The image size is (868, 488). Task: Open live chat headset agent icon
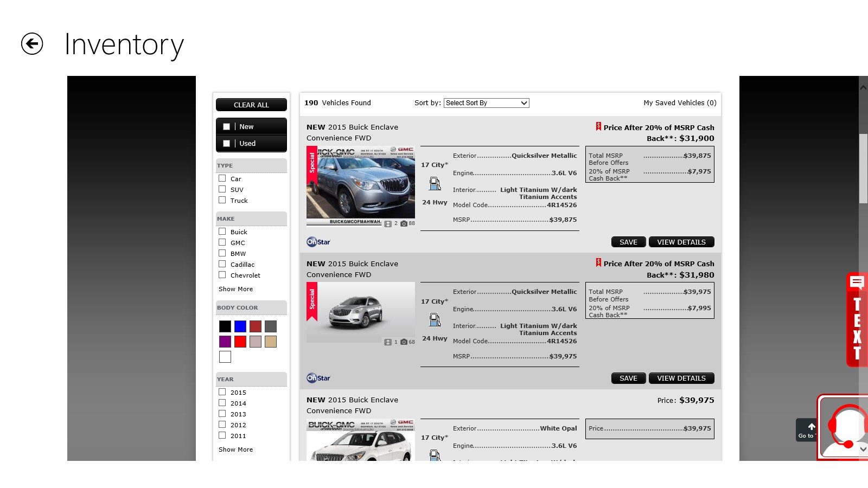tap(844, 427)
